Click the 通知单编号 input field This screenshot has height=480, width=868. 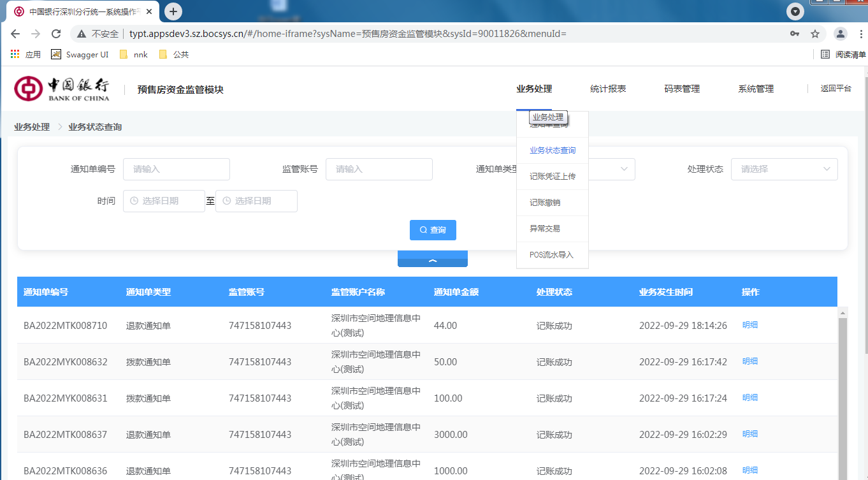click(x=177, y=169)
